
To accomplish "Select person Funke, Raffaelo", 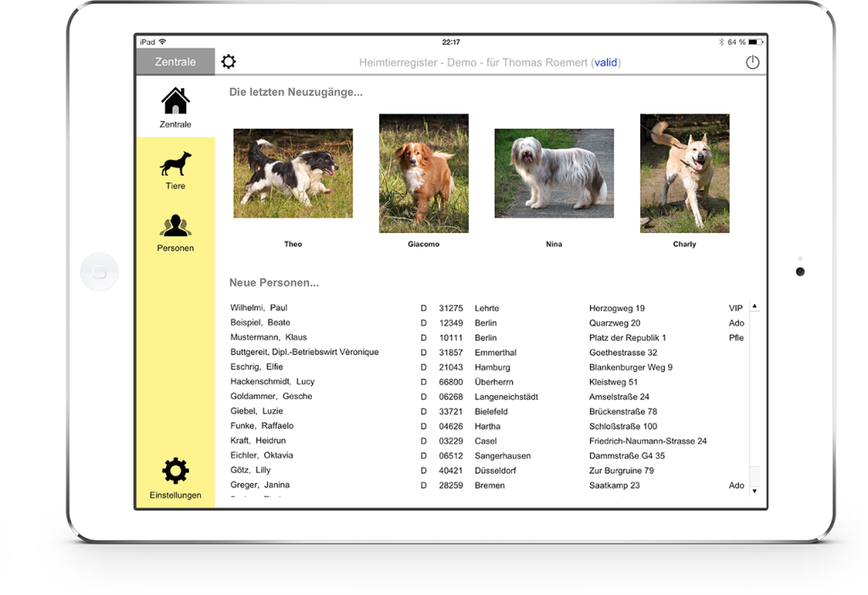I will [x=262, y=425].
